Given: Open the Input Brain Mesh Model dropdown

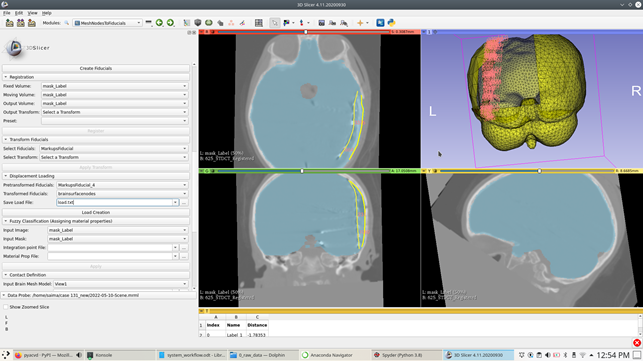Looking at the screenshot, I should click(x=121, y=284).
